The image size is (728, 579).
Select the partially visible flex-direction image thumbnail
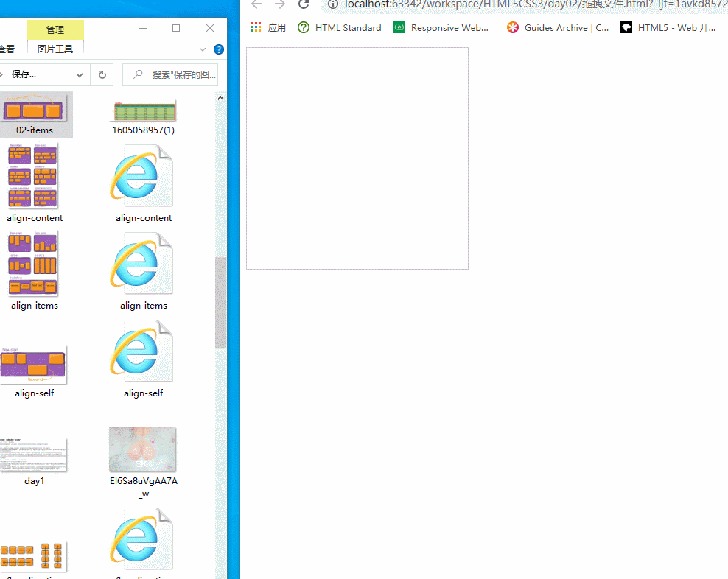pyautogui.click(x=33, y=556)
